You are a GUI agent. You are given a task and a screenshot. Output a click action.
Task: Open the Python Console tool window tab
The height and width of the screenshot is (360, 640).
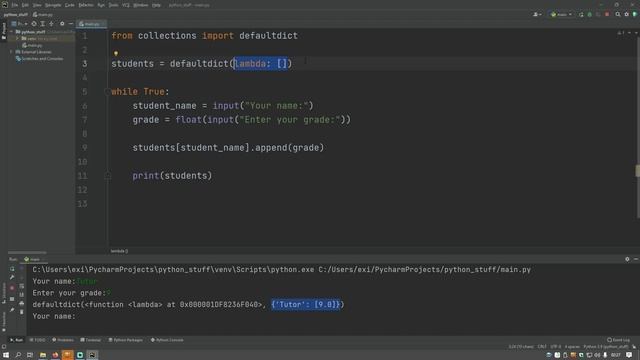[x=167, y=340]
